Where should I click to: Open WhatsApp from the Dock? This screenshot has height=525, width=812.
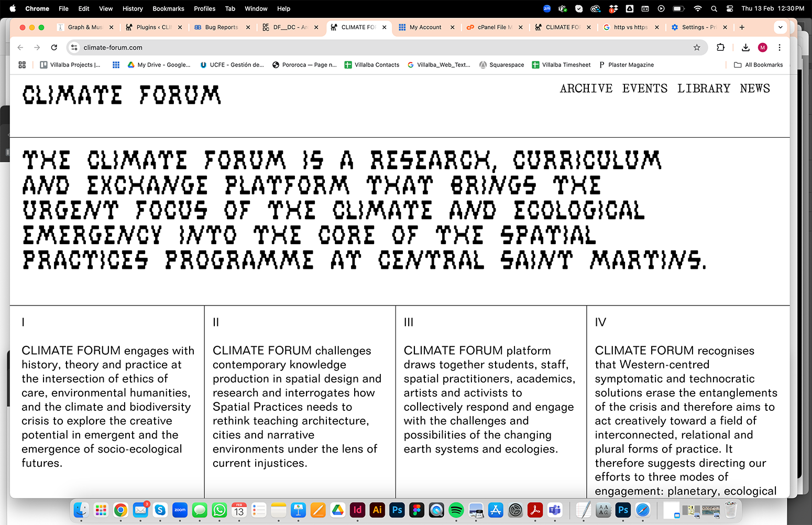point(219,510)
